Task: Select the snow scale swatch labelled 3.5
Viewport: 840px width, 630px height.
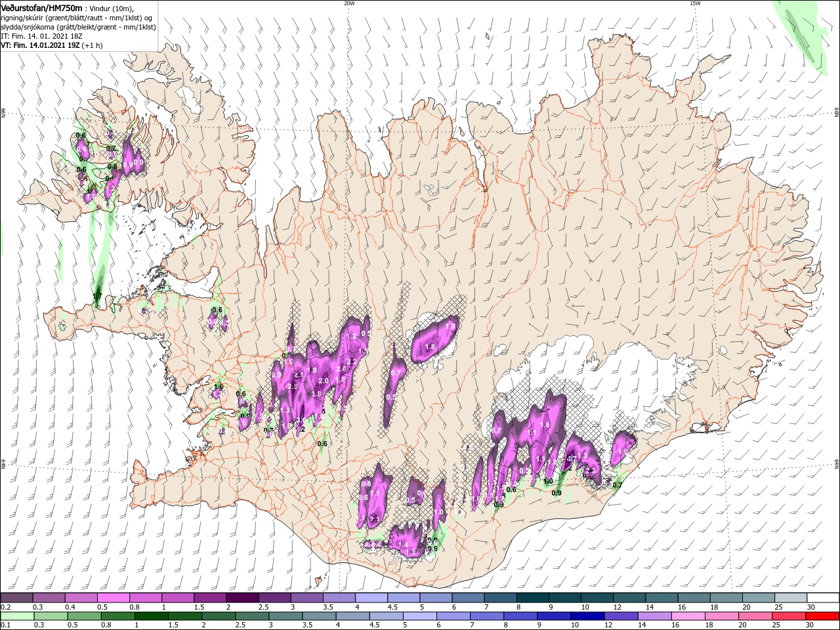Action: 339,598
